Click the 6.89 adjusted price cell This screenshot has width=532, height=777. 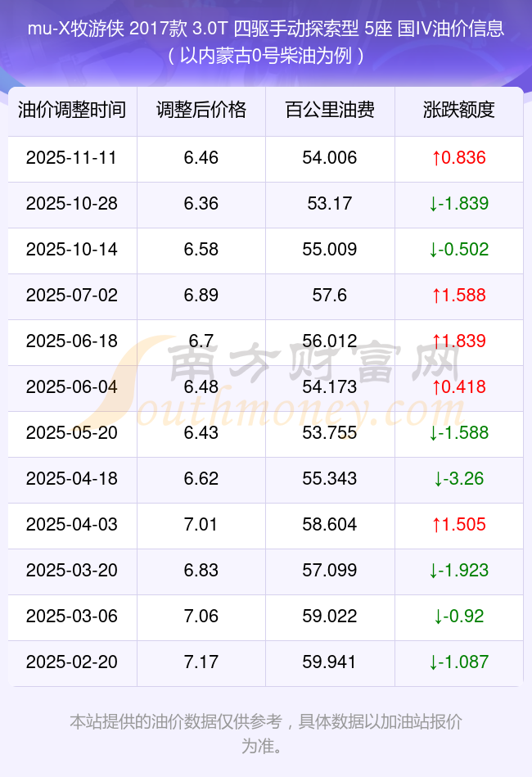pyautogui.click(x=201, y=296)
